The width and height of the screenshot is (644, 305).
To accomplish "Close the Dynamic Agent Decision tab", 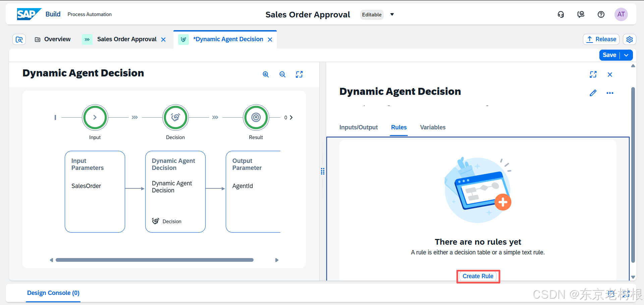I will 270,40.
